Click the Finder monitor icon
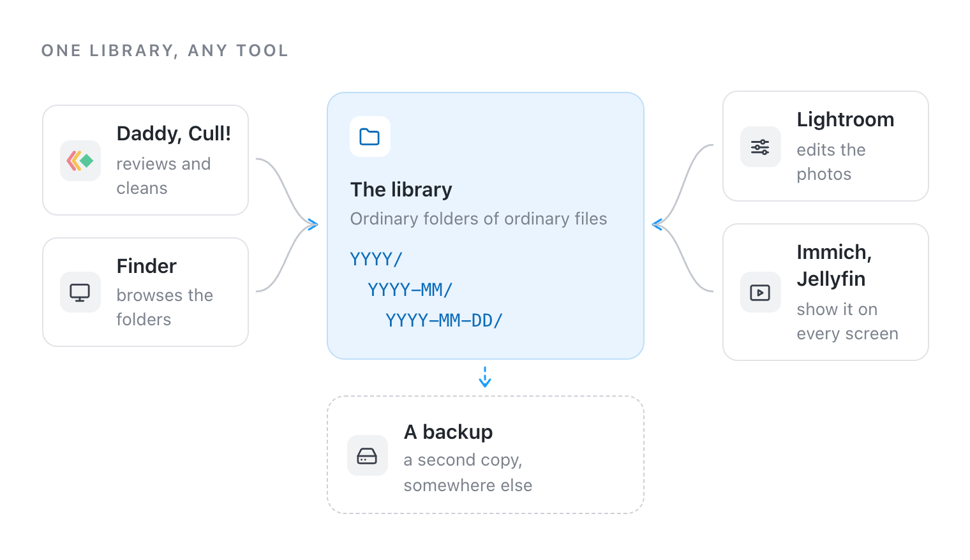The width and height of the screenshot is (970, 560). pyautogui.click(x=80, y=292)
